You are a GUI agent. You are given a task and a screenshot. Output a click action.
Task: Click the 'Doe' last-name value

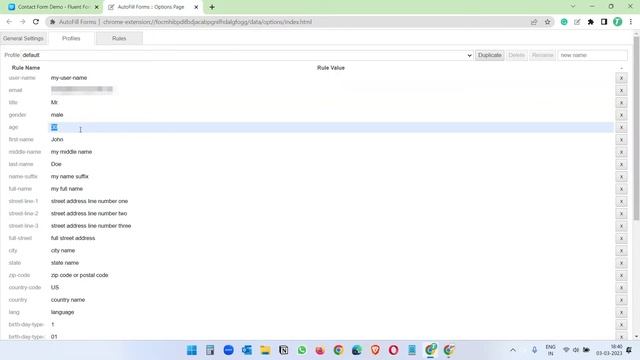[x=56, y=164]
